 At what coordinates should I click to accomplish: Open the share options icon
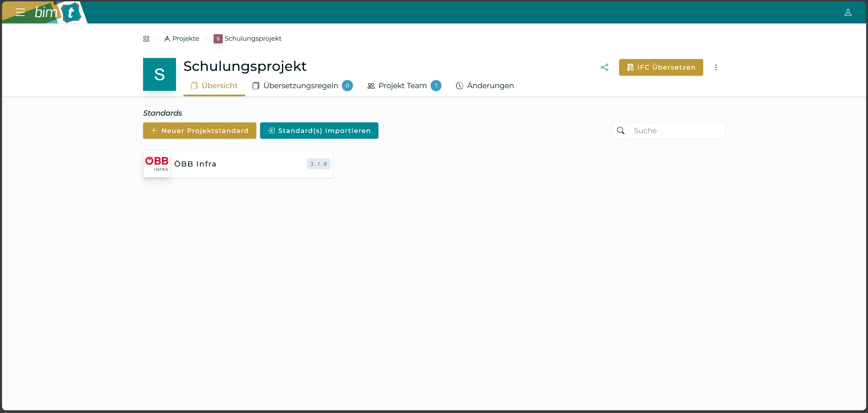pyautogui.click(x=605, y=67)
